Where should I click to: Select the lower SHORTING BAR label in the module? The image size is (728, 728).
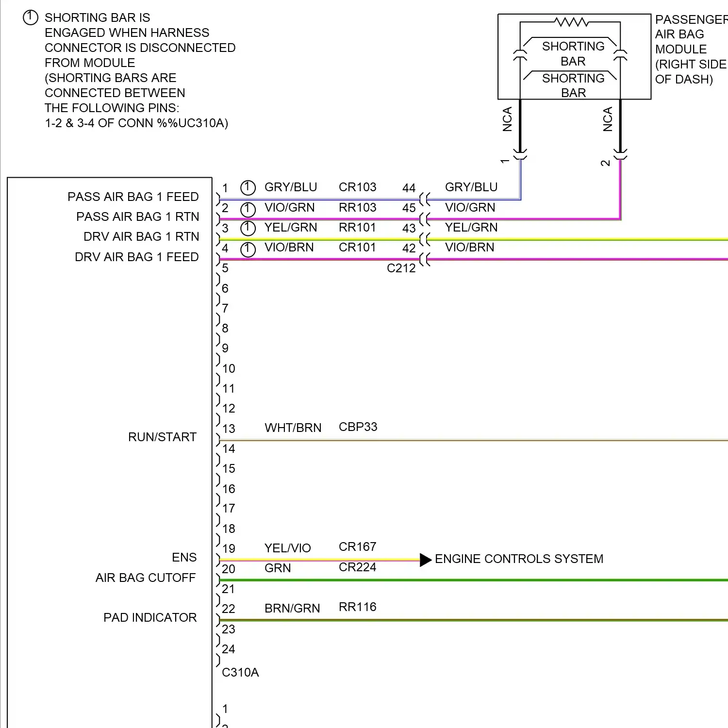pos(573,85)
